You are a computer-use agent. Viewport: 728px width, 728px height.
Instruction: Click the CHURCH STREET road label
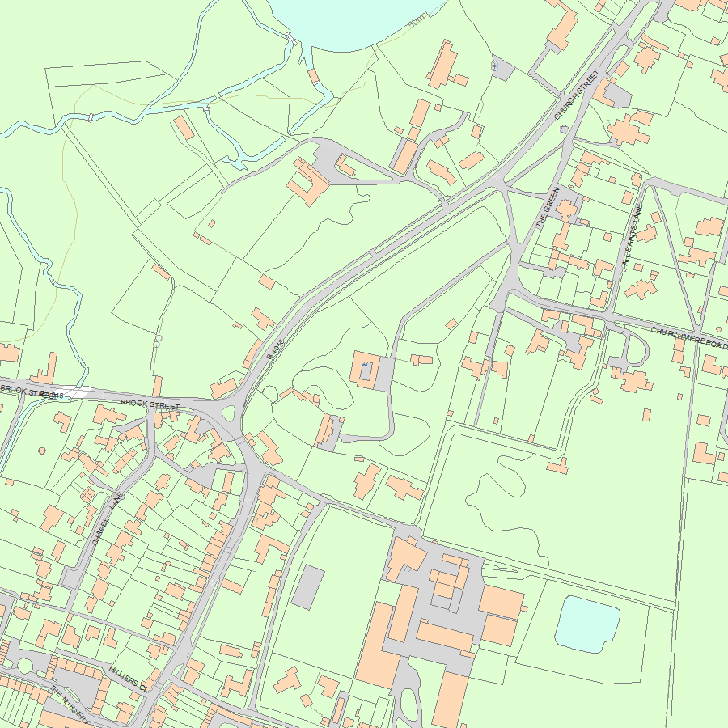[577, 95]
